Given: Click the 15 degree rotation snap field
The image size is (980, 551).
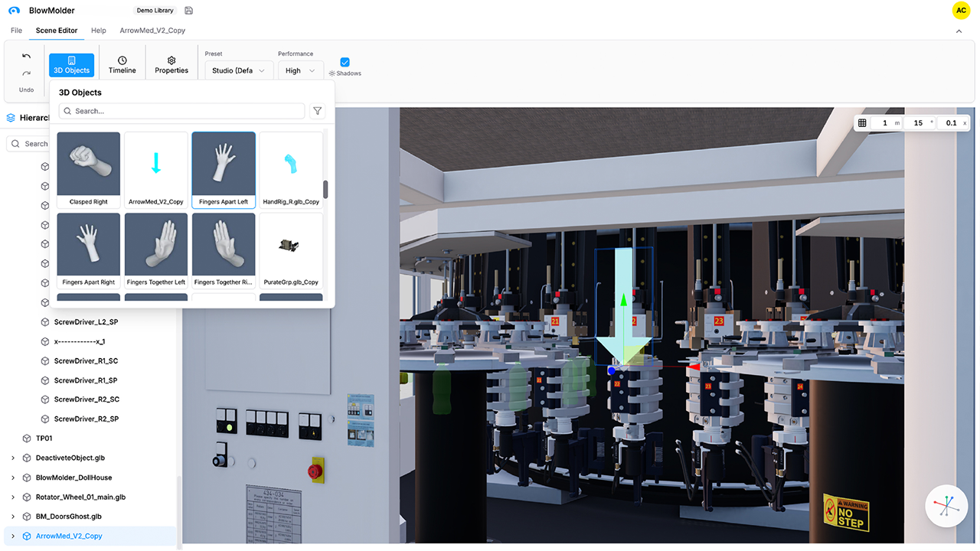Looking at the screenshot, I should (920, 123).
